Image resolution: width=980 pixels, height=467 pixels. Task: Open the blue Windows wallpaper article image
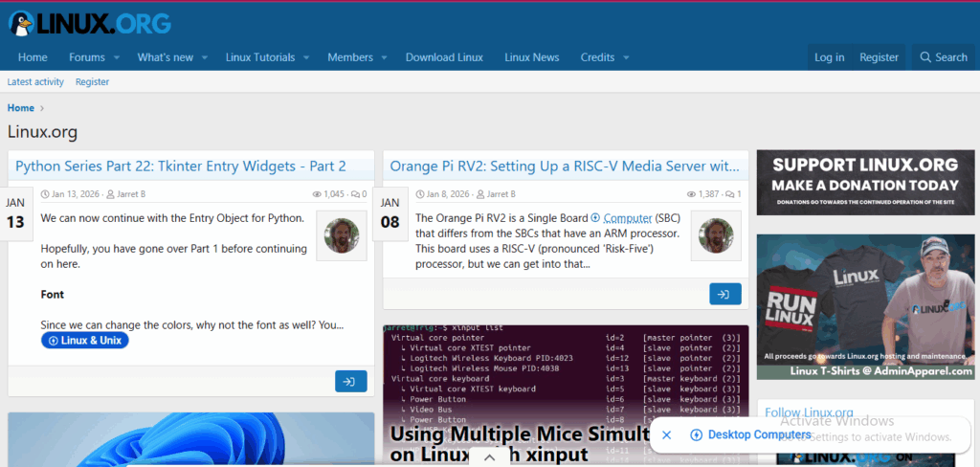[x=191, y=439]
